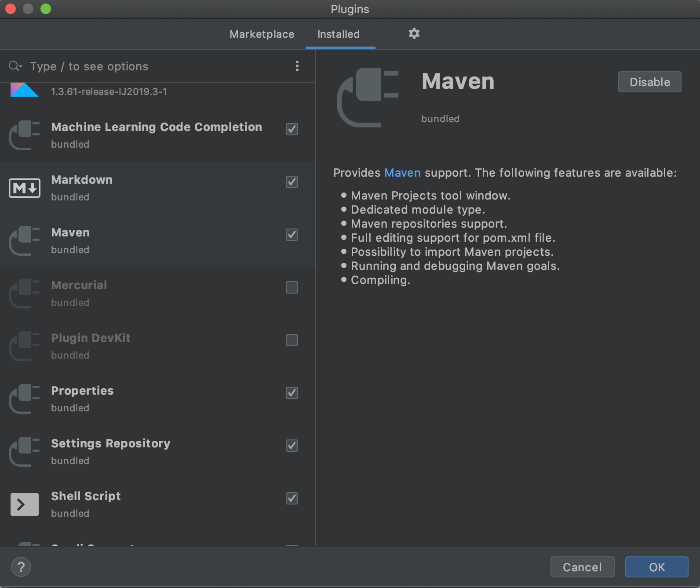
Task: Uncheck the Shell Script plugin checkbox
Action: pos(292,498)
